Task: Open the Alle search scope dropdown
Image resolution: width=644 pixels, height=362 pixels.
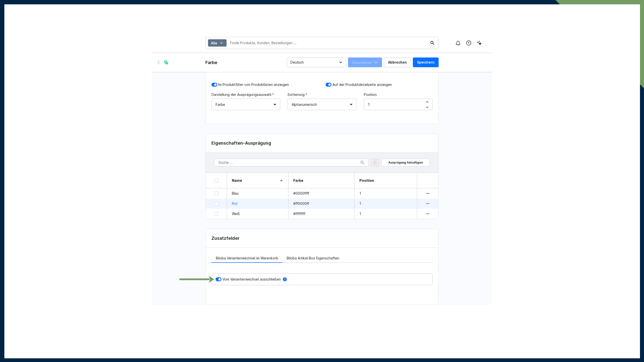Action: pyautogui.click(x=217, y=43)
